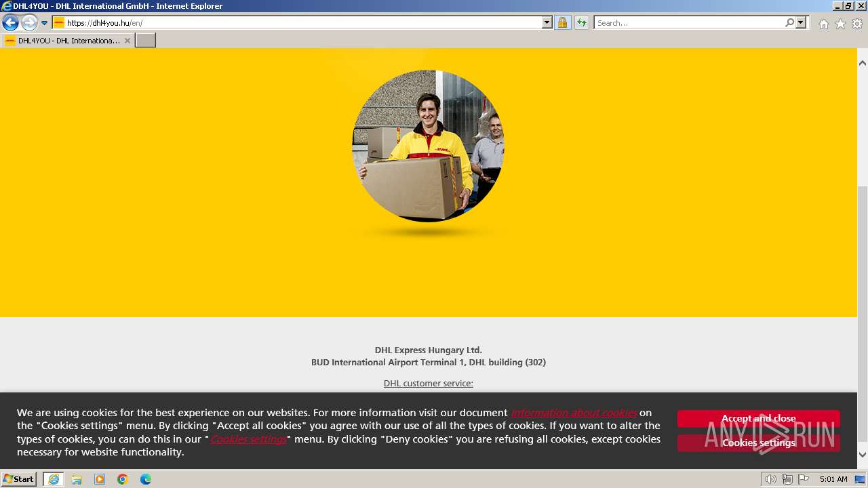Click the BUD International Airport Terminal text
The image size is (868, 488).
[x=429, y=363]
